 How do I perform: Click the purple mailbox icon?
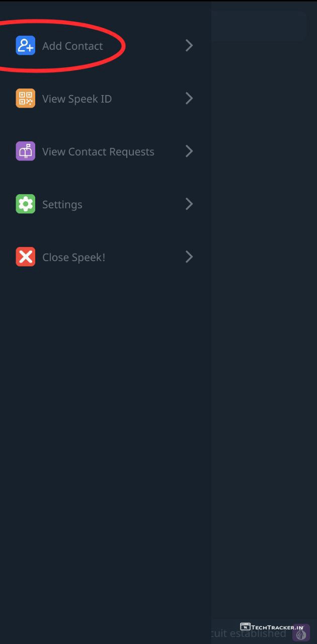point(25,151)
